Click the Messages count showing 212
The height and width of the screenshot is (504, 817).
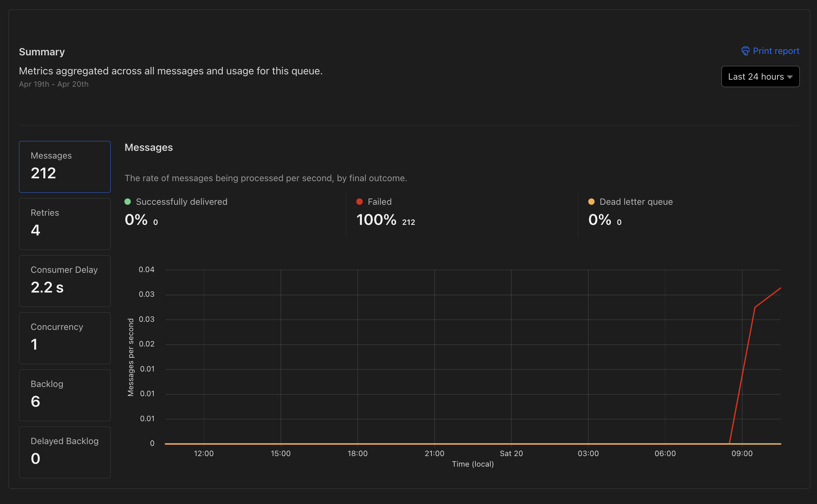pyautogui.click(x=43, y=173)
